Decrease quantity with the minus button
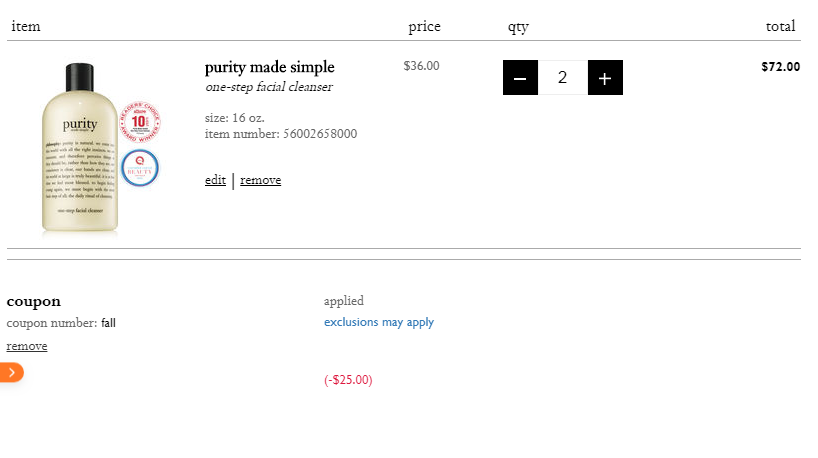 [x=520, y=78]
